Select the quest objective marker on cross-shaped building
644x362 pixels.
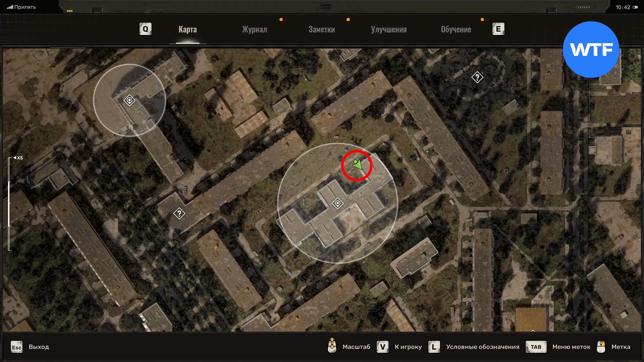click(x=338, y=203)
